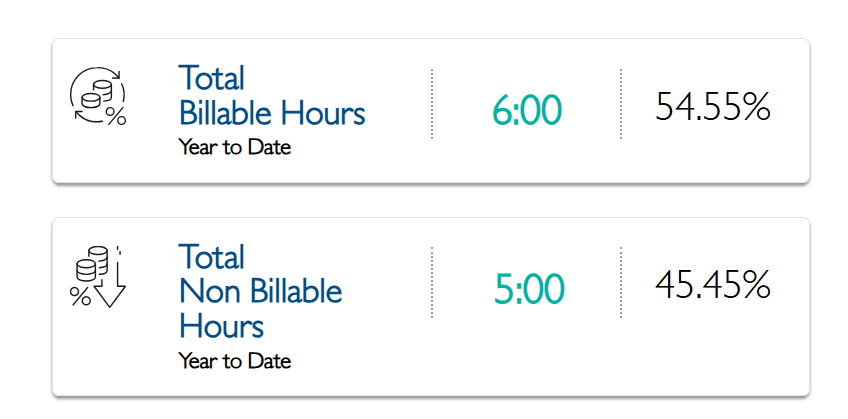Click the 45.45% non billable percentage
Viewport: 848px width, 419px height.
pos(713,285)
